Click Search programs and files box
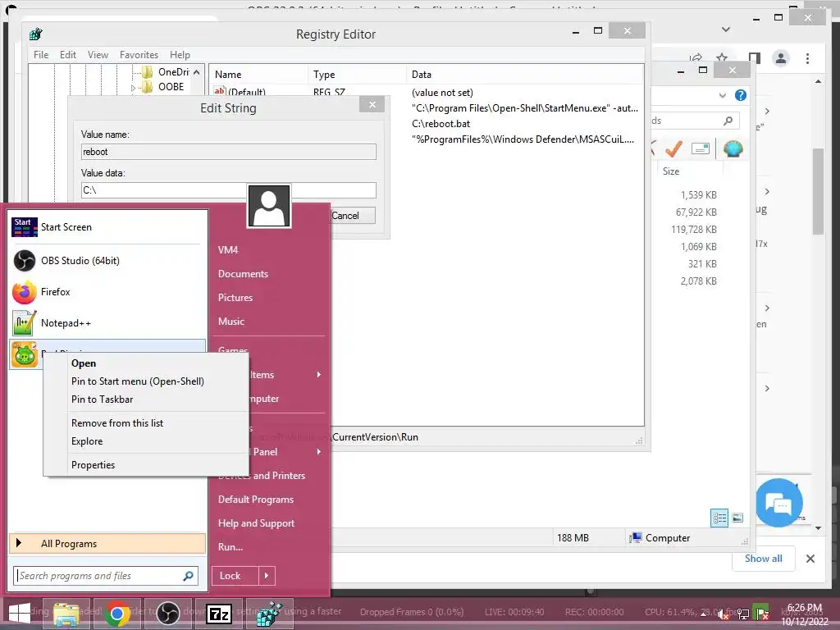The height and width of the screenshot is (630, 840). pos(106,576)
